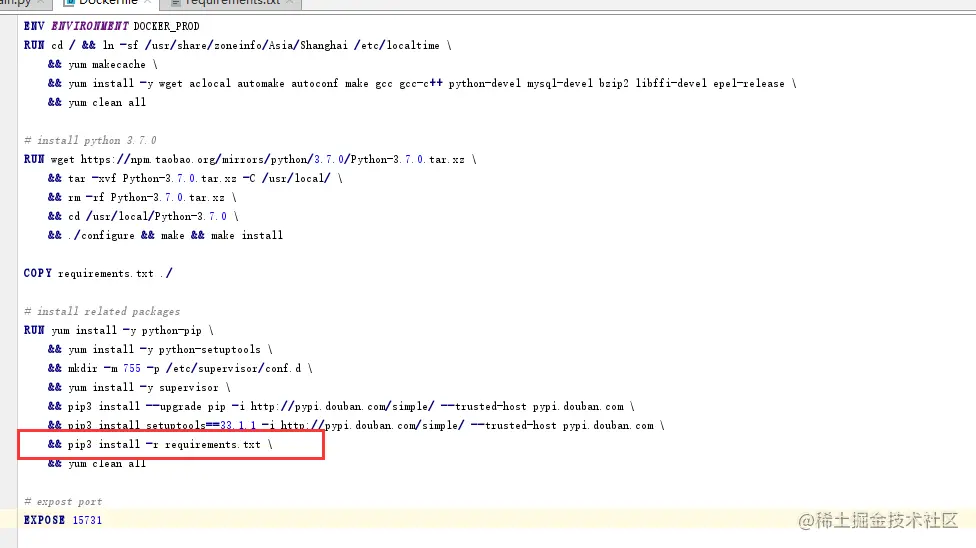Click the '# install related packages' comment
Image resolution: width=976 pixels, height=548 pixels.
tap(102, 311)
